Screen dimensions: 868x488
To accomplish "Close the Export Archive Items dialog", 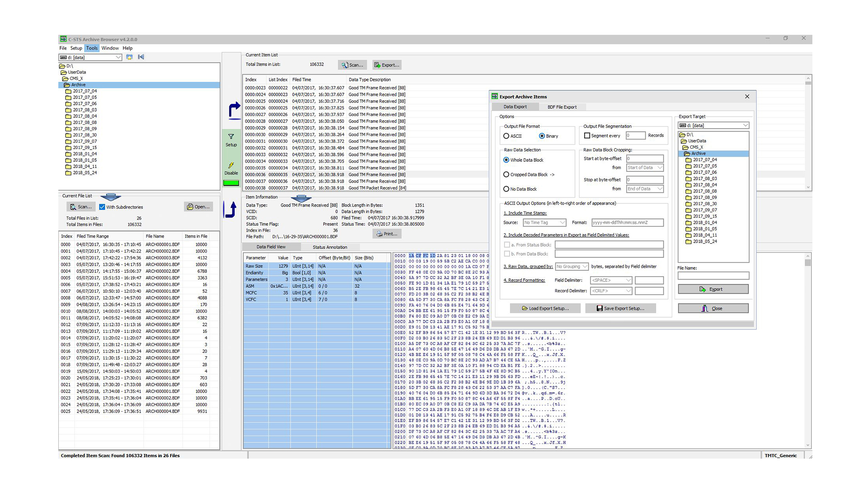I will pos(747,96).
